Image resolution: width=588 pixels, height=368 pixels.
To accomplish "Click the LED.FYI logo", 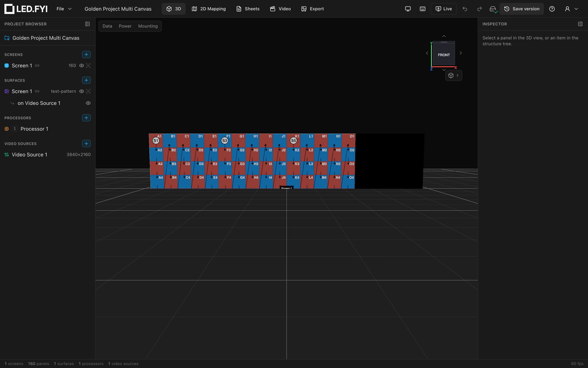I will coord(26,9).
